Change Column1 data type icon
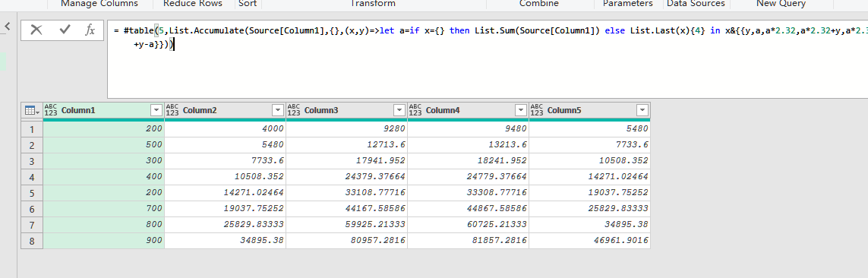The height and width of the screenshot is (278, 868). click(51, 110)
